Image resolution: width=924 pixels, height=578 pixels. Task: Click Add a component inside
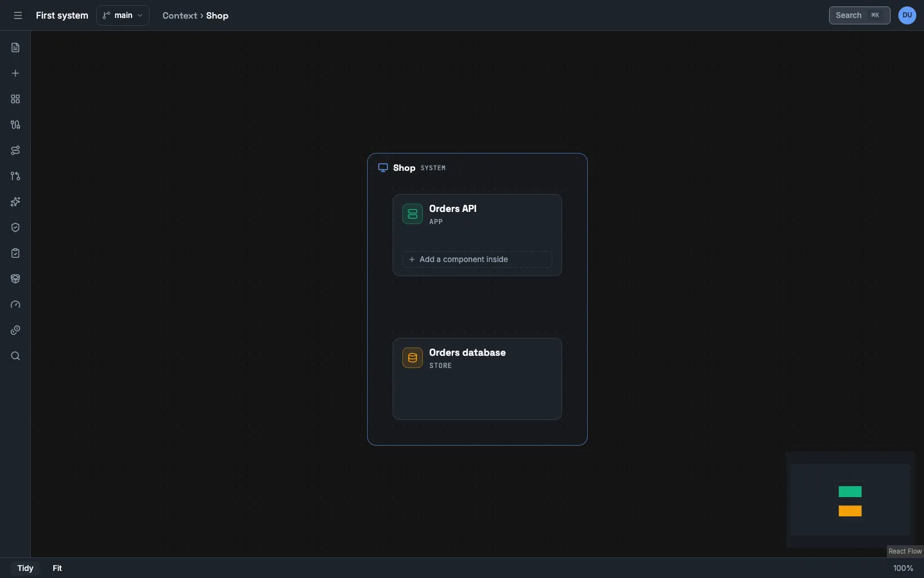coord(477,259)
